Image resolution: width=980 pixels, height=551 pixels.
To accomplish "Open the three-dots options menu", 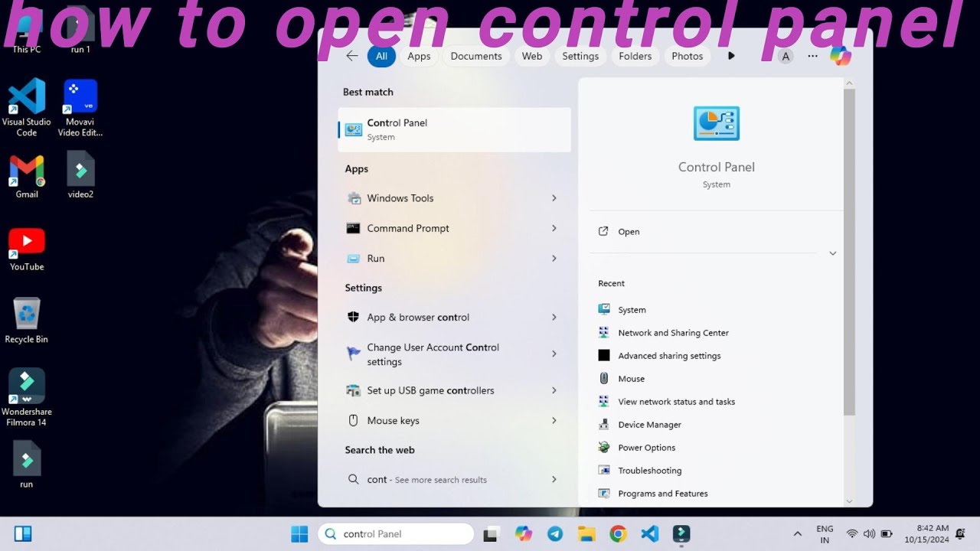I will [x=812, y=56].
